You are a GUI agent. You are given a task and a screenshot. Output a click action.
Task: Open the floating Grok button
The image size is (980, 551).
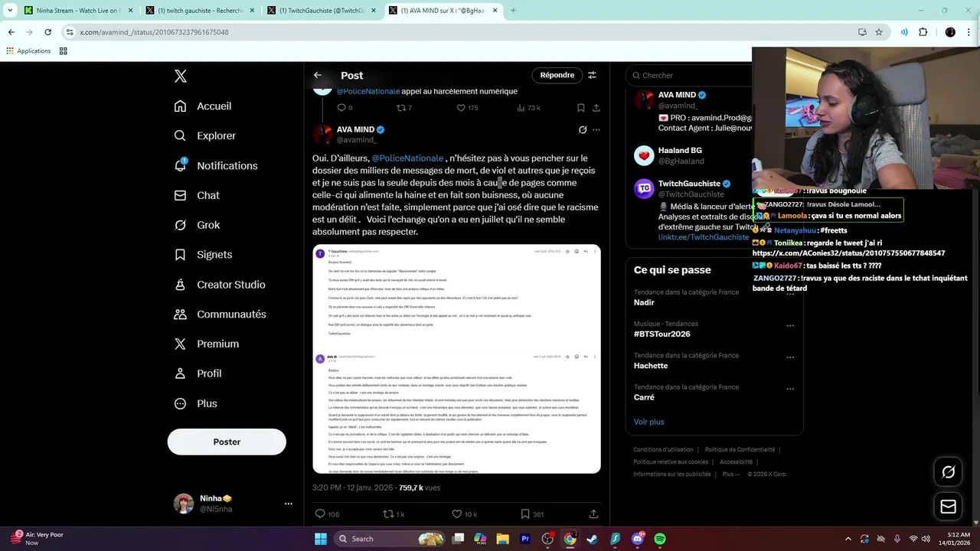coord(948,472)
